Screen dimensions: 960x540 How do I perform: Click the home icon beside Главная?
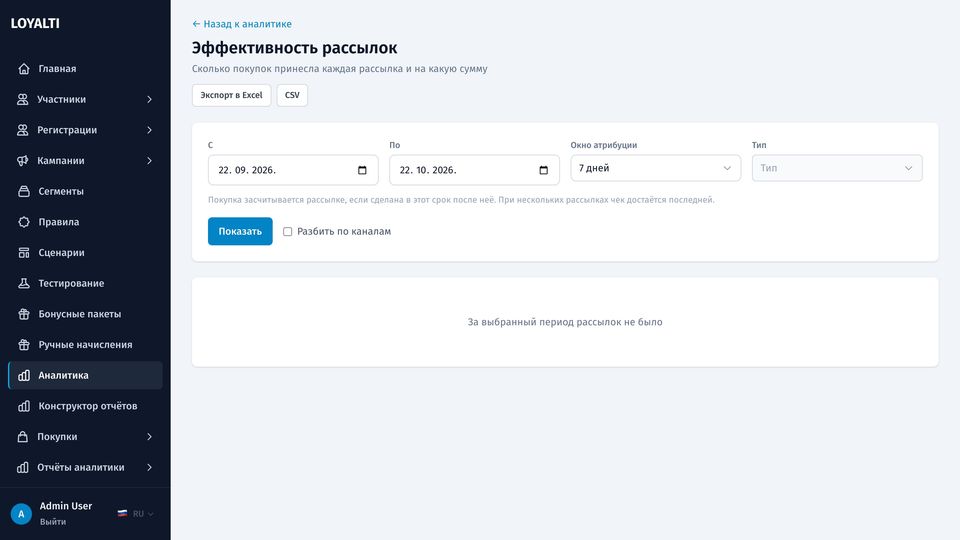click(x=24, y=69)
